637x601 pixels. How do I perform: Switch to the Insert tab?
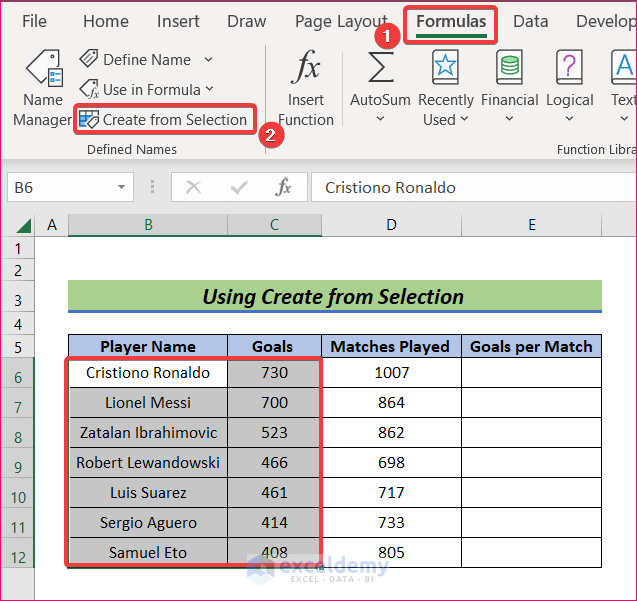pos(178,21)
